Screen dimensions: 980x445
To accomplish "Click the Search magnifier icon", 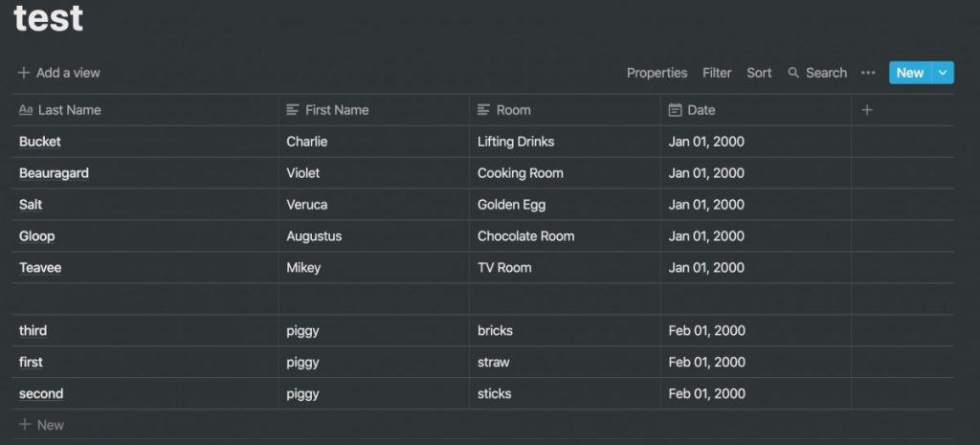I will 793,73.
